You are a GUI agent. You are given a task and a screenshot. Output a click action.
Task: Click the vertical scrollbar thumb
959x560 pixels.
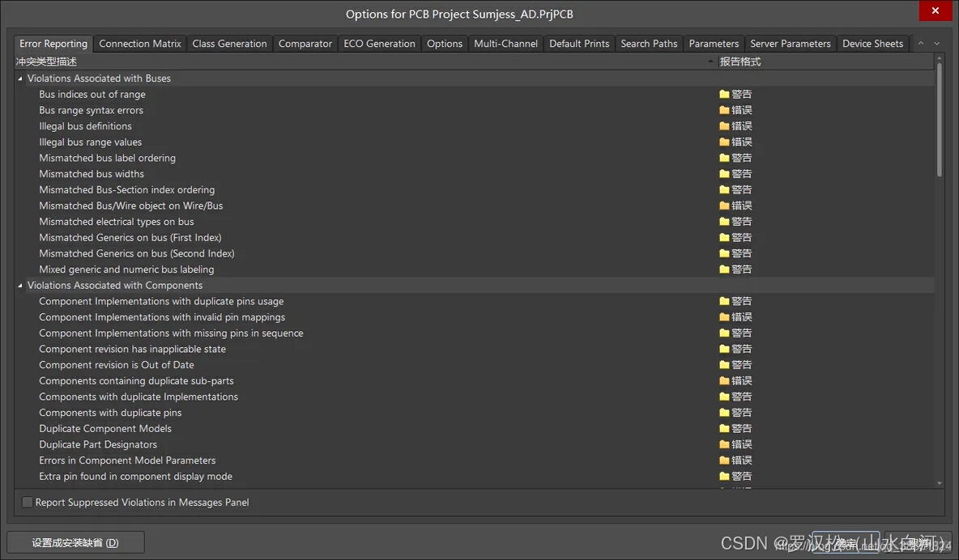tap(940, 121)
